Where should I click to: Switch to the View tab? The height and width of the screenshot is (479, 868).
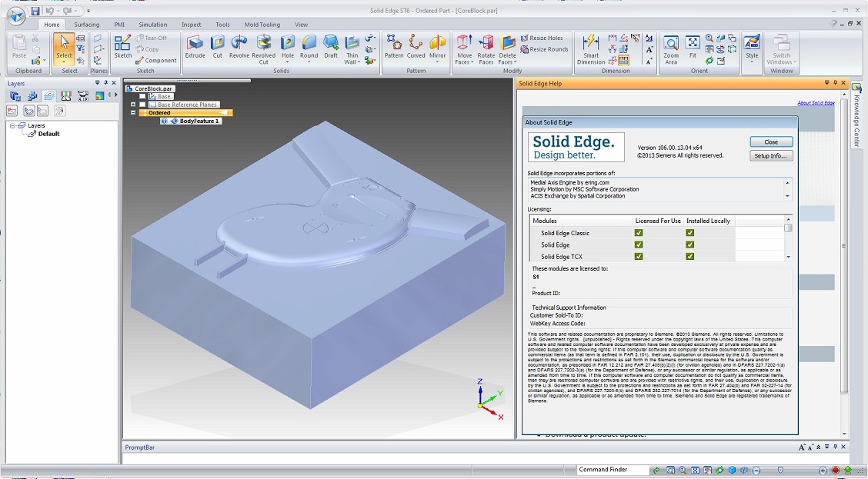[x=301, y=25]
